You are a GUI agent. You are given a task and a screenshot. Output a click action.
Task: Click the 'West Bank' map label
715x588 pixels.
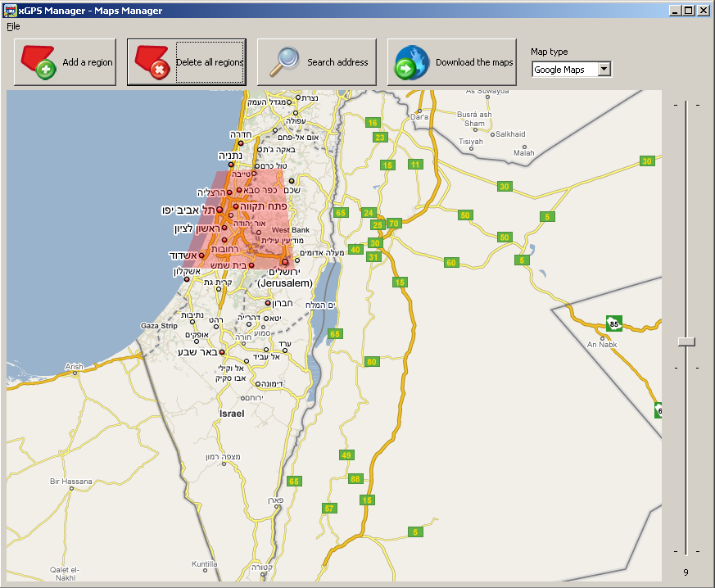coord(291,230)
